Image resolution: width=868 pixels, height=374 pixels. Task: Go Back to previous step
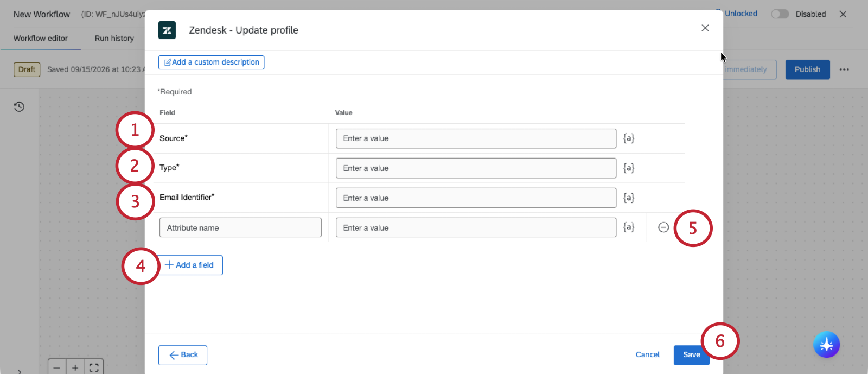click(183, 355)
